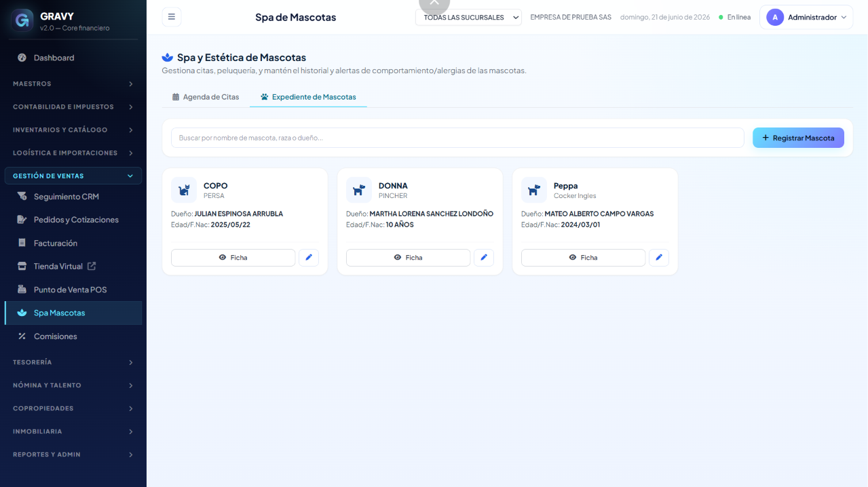Click the pencil edit icon for DONNA
868x487 pixels.
point(484,258)
